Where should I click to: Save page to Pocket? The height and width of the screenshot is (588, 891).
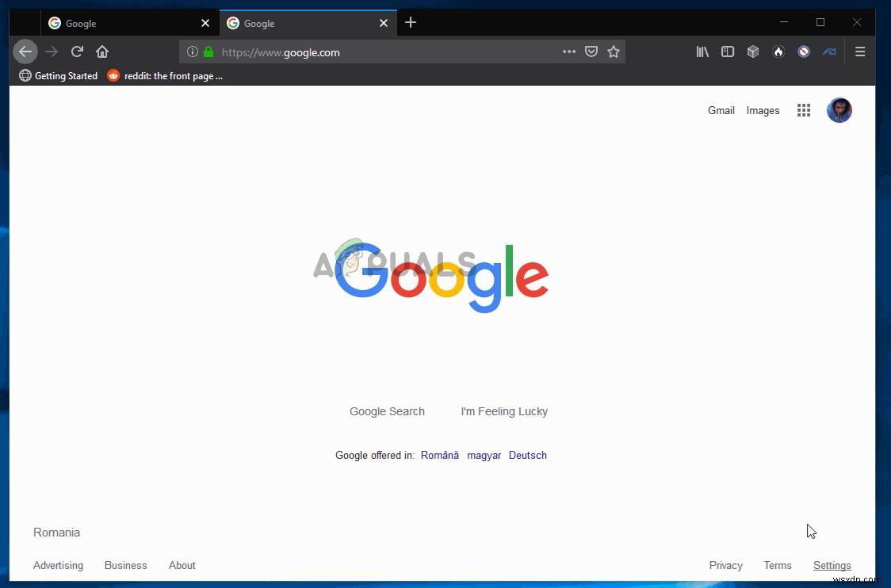[x=591, y=52]
